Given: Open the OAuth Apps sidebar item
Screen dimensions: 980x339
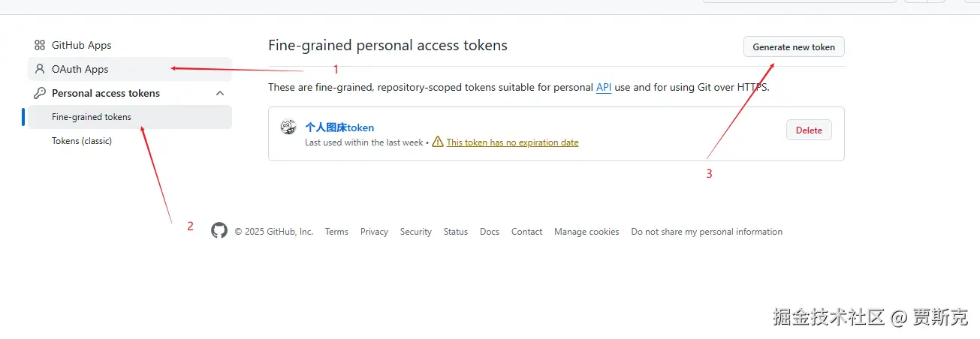Looking at the screenshot, I should 130,69.
